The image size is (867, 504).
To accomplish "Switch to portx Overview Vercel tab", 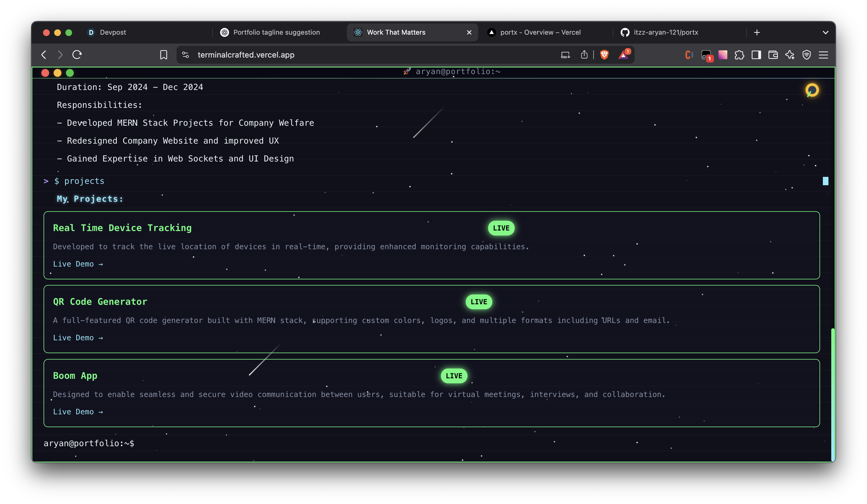I will coord(540,32).
